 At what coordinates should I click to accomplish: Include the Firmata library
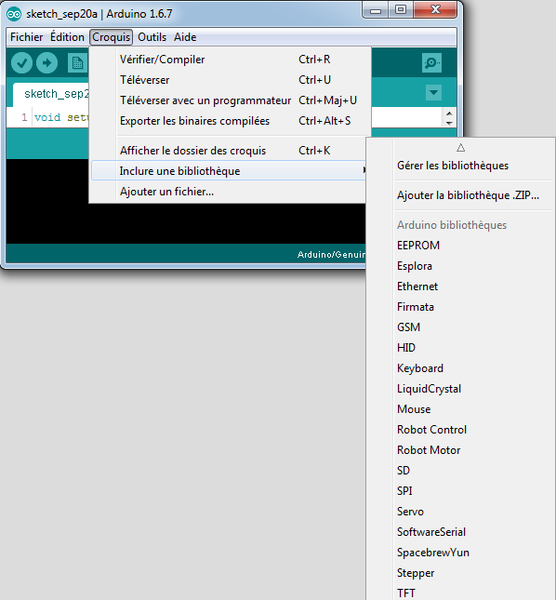[x=461, y=307]
